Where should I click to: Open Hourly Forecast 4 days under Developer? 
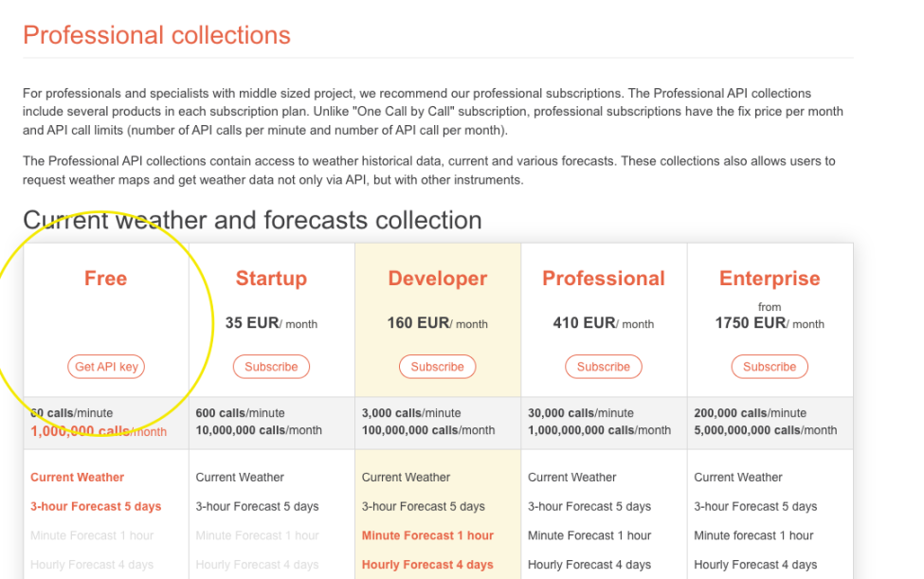426,565
